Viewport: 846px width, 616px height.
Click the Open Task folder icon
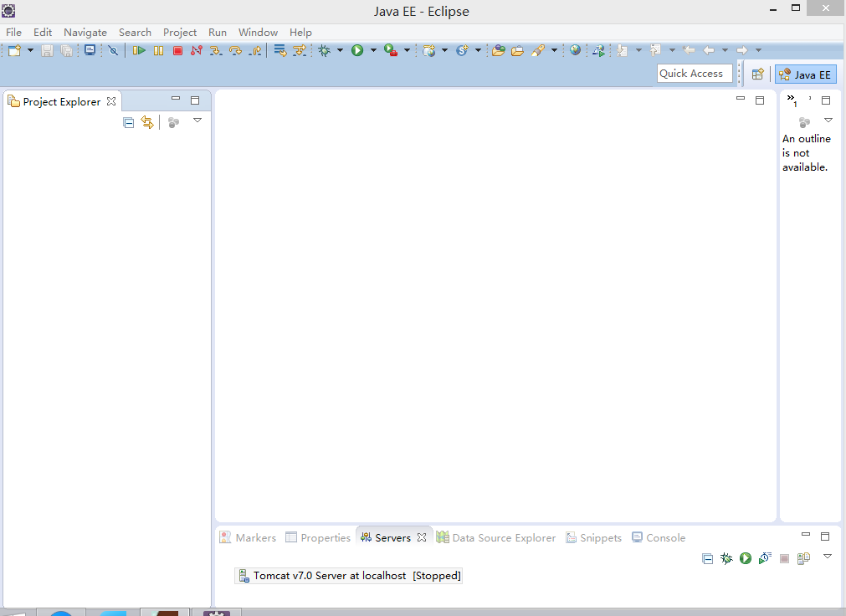[x=517, y=50]
